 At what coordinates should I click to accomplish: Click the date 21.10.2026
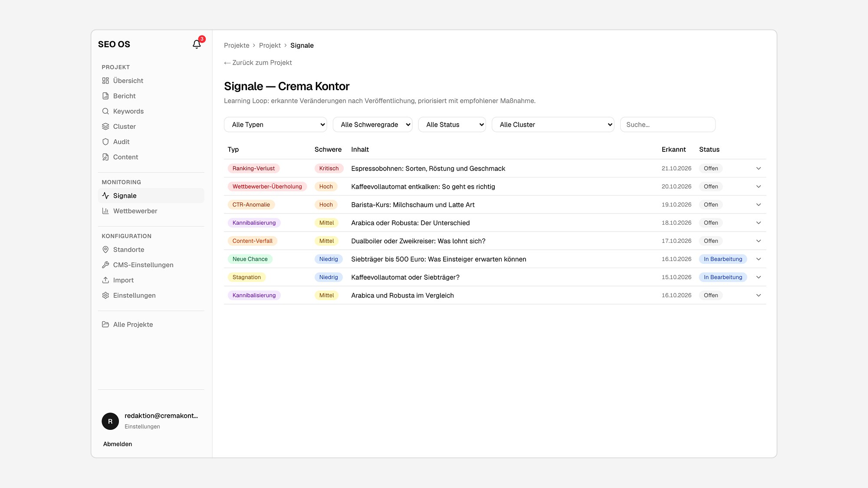click(x=677, y=168)
